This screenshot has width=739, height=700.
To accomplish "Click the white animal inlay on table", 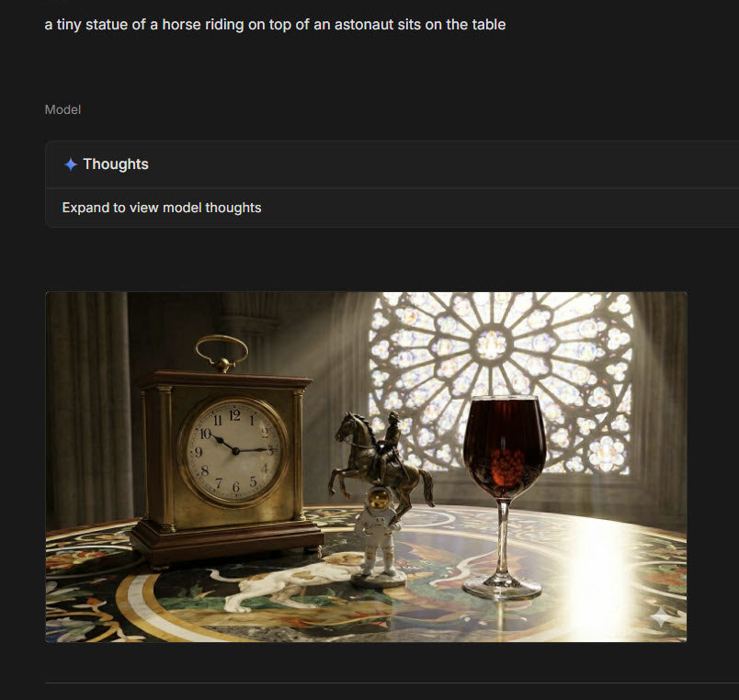I will click(283, 584).
